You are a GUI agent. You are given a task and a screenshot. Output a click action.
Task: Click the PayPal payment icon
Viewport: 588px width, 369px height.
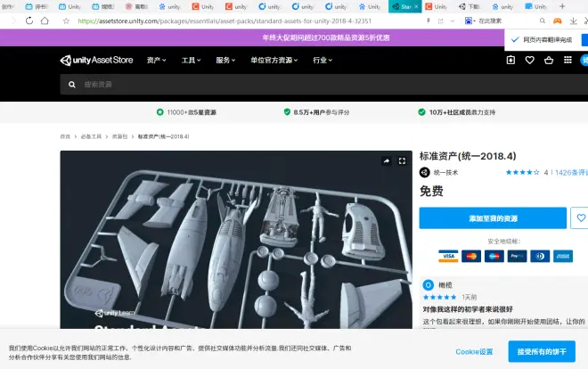pyautogui.click(x=517, y=256)
